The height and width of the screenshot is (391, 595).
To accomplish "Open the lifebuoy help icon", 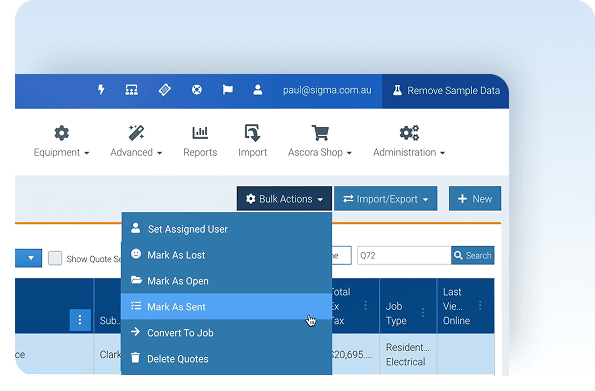I will [197, 90].
